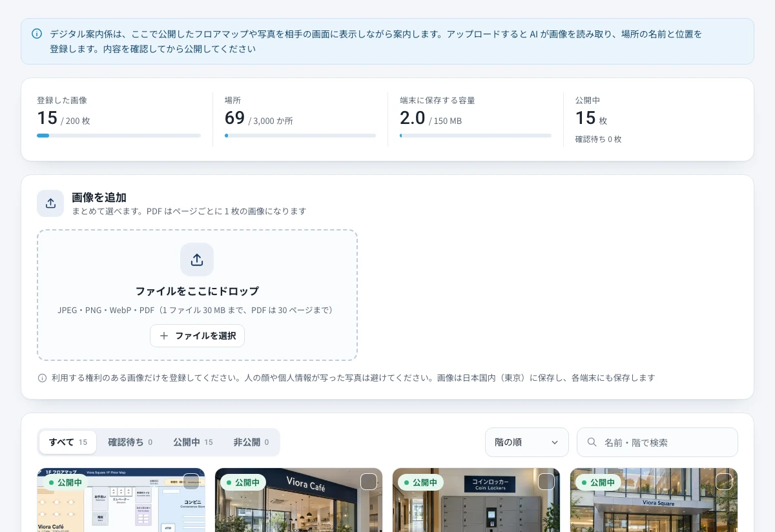
Task: Click the 場所 progress bar
Action: [x=300, y=136]
